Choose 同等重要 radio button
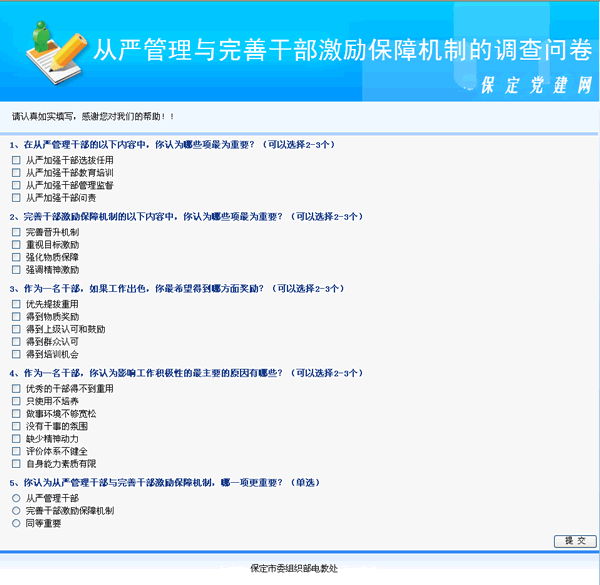The image size is (600, 585). pyautogui.click(x=16, y=523)
